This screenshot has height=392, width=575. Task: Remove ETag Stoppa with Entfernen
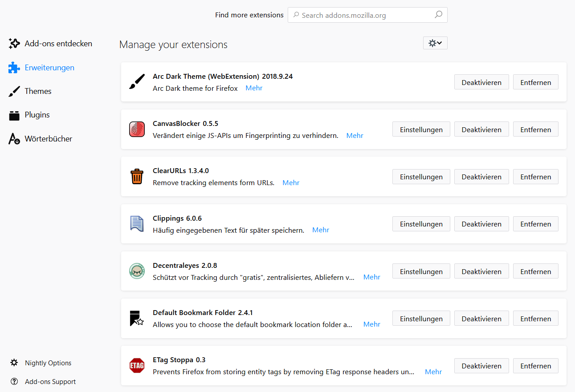(x=536, y=366)
